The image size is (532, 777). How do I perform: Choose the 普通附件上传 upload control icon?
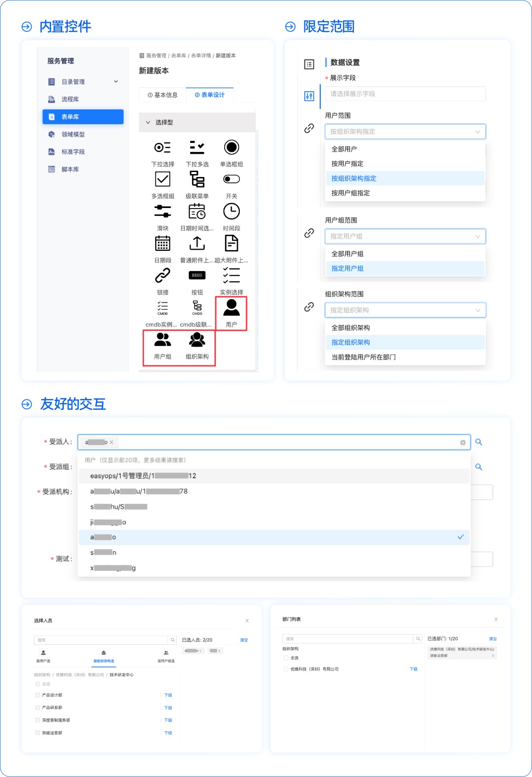click(x=197, y=243)
